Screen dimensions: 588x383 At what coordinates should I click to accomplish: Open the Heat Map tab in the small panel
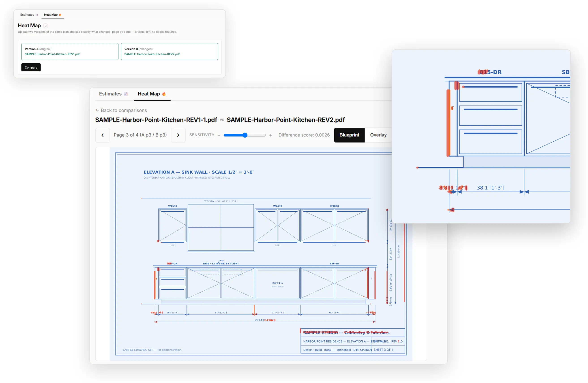53,15
